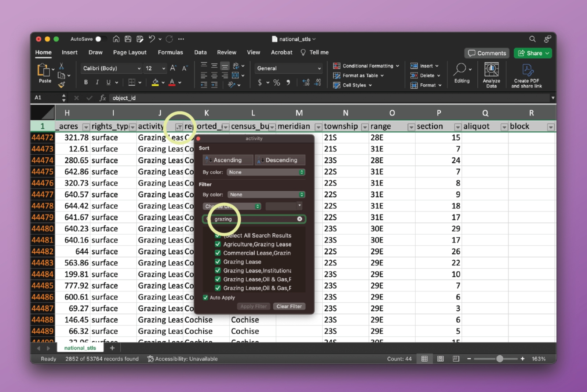587x392 pixels.
Task: Uncheck the Auto Apply checkbox
Action: 205,297
